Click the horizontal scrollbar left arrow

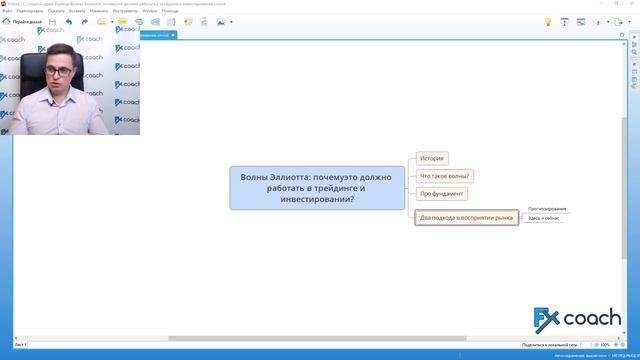pos(16,338)
